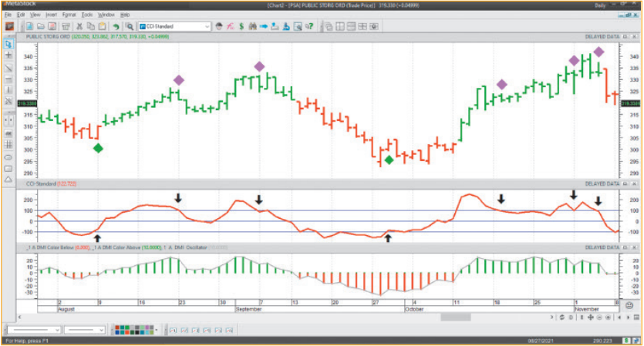Select the vertical line tool
Viewport: 644px width, 346px height.
click(x=8, y=90)
